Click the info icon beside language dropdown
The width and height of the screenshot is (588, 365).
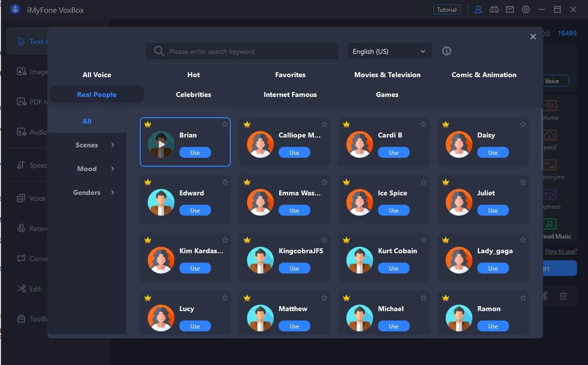pyautogui.click(x=446, y=51)
